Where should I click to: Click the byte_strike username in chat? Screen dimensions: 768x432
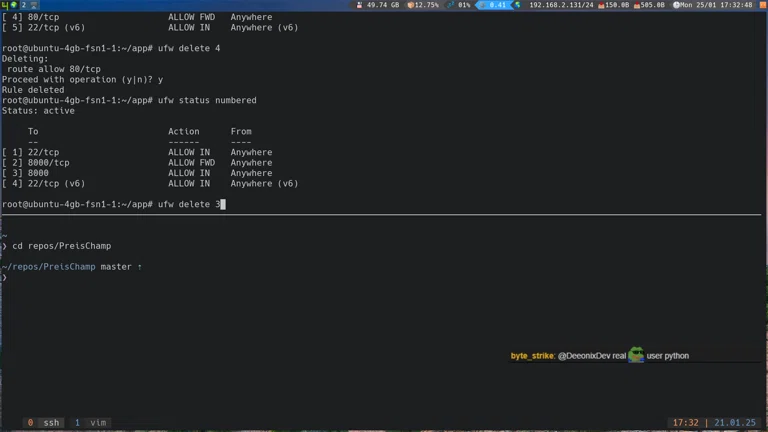pos(532,356)
